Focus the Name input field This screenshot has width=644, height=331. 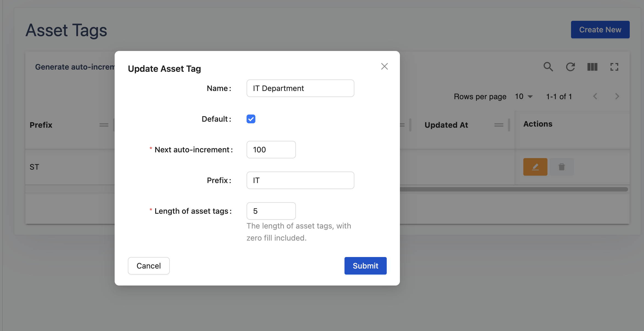point(300,88)
